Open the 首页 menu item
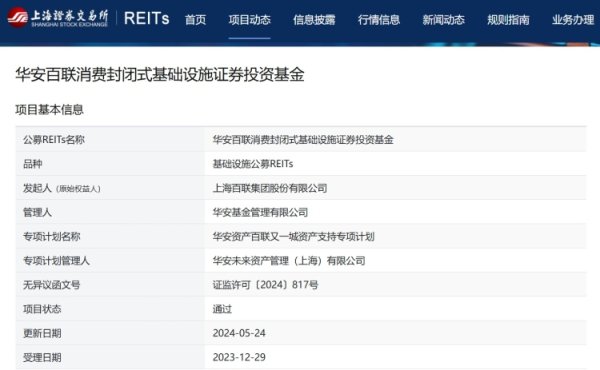600x370 pixels. [x=196, y=20]
